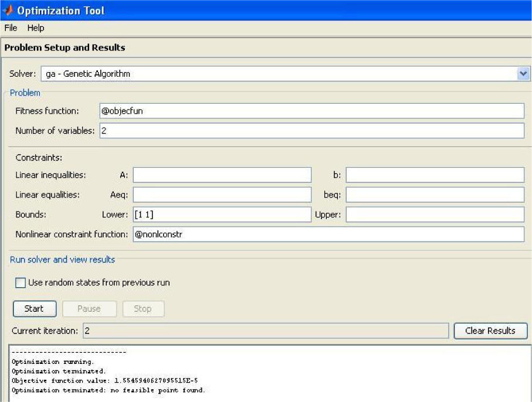Click the linear inequalities b field

pos(435,175)
